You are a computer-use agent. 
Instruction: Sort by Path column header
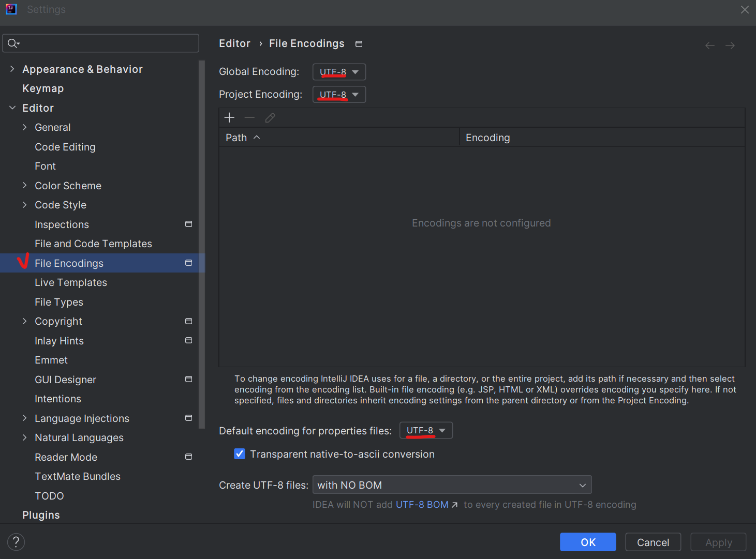[x=339, y=138]
